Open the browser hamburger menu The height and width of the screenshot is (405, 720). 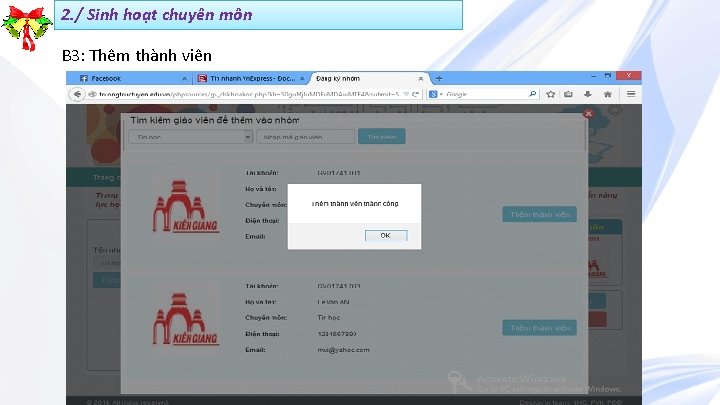coord(631,94)
